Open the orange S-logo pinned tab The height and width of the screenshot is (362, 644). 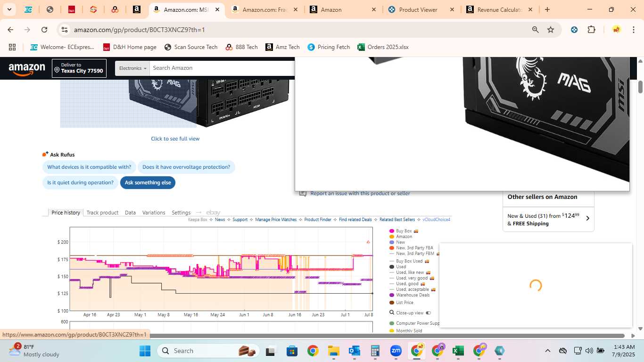pos(93,9)
